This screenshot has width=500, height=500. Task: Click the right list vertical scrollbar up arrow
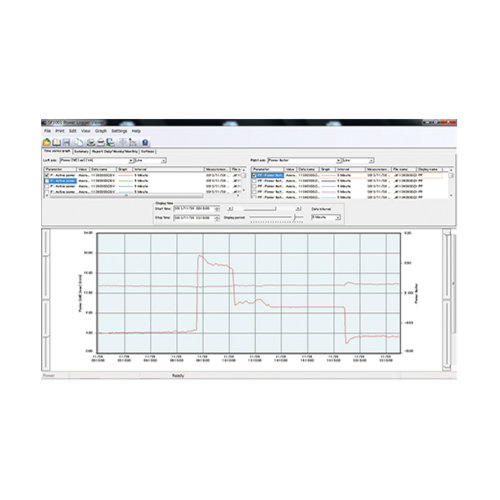451,170
